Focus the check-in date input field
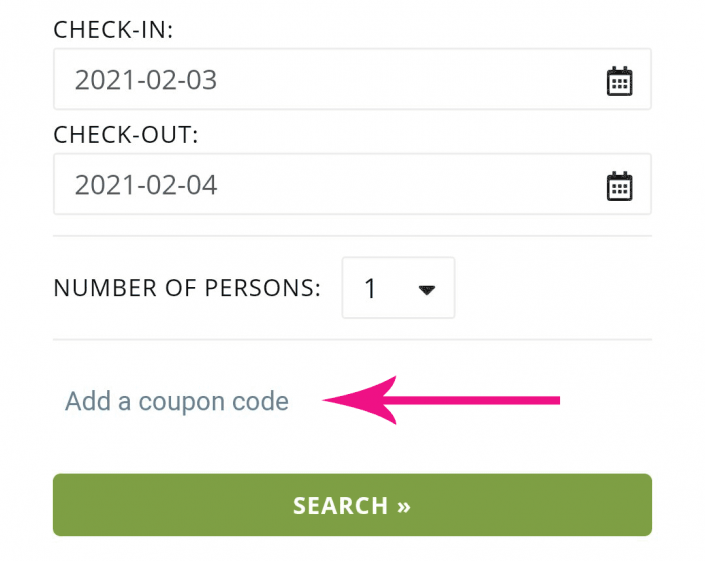This screenshot has height=561, width=705. point(352,79)
